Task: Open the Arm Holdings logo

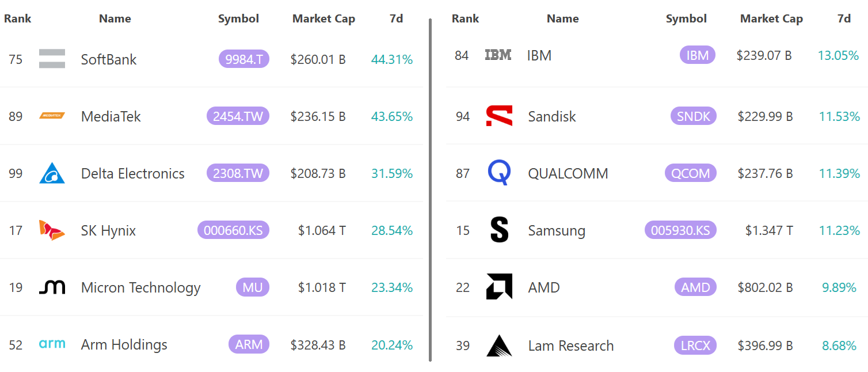Action: click(52, 344)
